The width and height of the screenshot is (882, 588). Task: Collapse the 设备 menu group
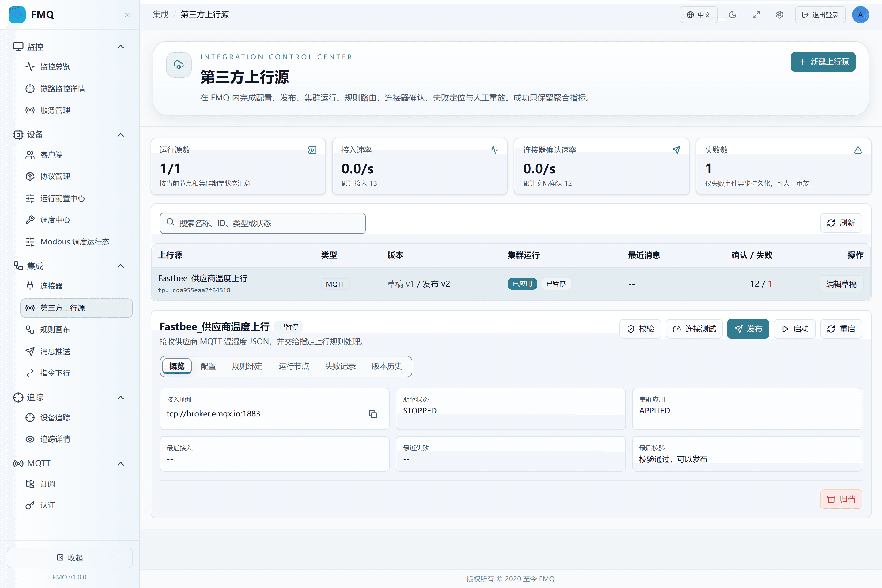121,135
